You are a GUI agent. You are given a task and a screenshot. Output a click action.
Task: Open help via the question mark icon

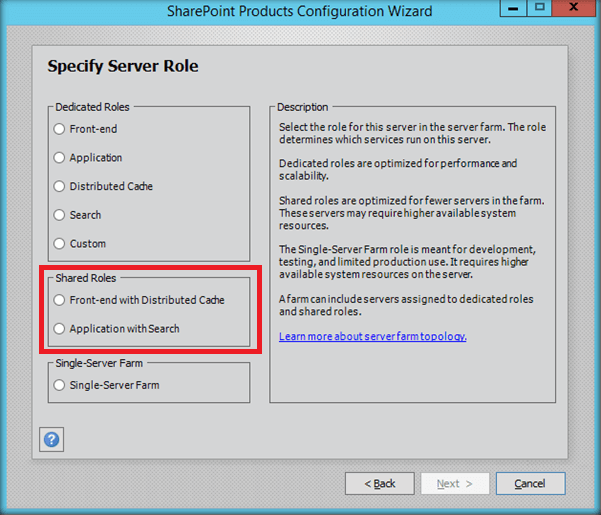click(x=51, y=440)
